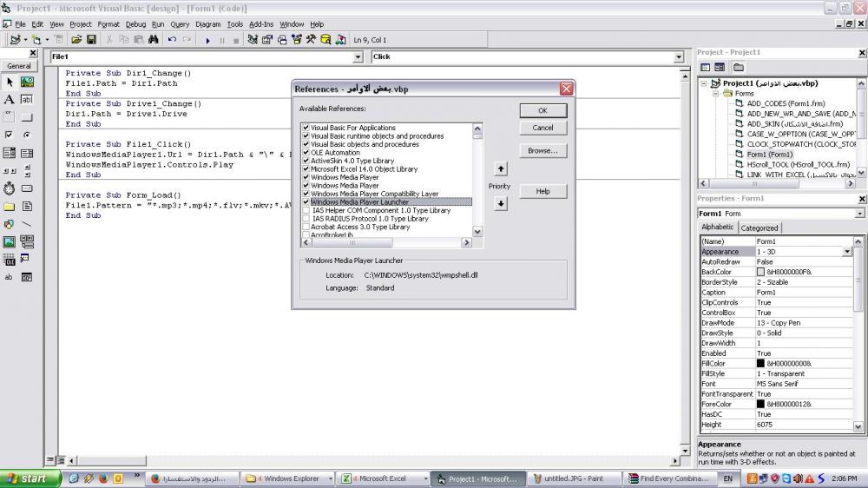Open the Project menu
The width and height of the screenshot is (868, 488).
point(80,24)
